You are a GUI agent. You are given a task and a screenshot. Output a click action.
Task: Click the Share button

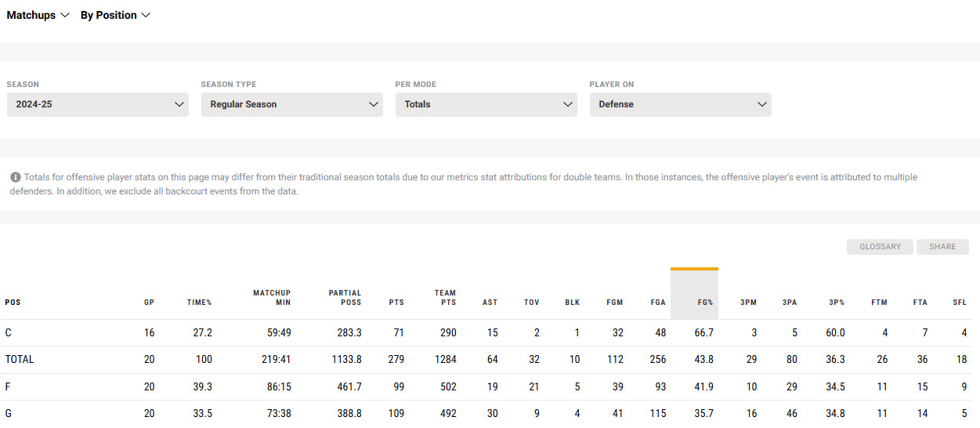[942, 247]
